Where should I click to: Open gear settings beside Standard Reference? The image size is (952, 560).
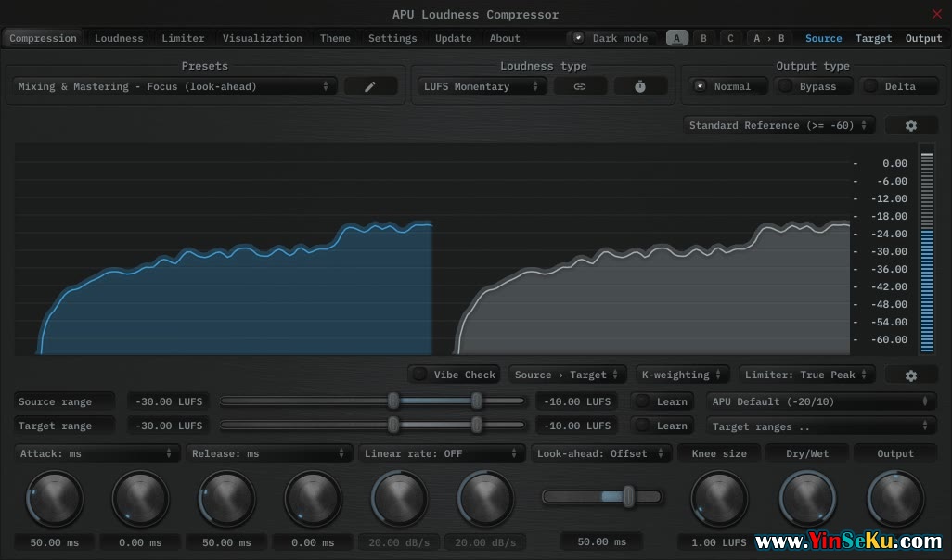pos(910,125)
